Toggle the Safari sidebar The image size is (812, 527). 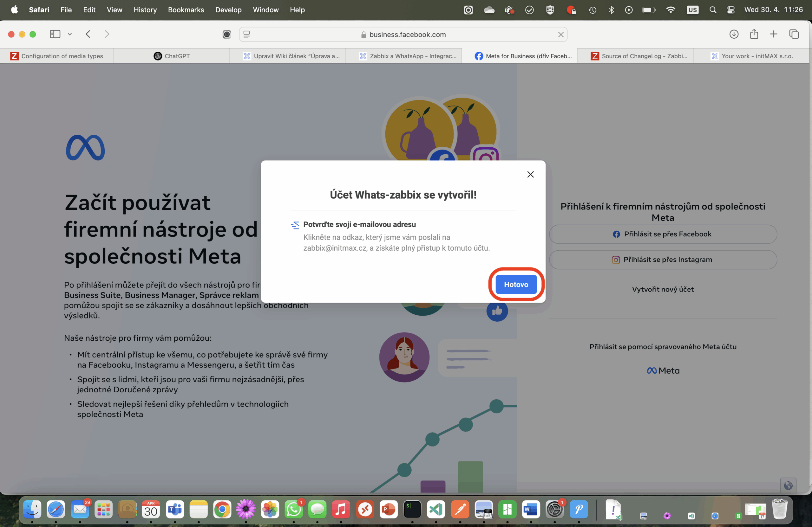coord(55,34)
